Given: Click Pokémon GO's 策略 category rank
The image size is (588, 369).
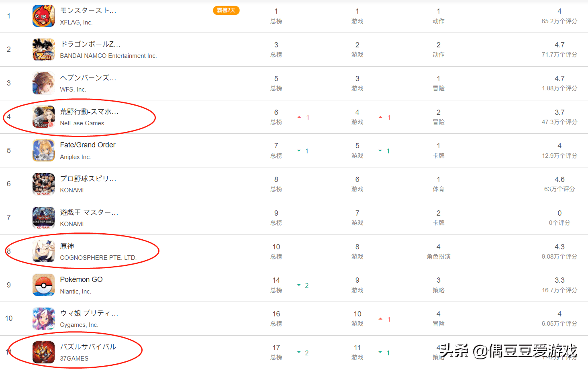Looking at the screenshot, I should pyautogui.click(x=439, y=285).
